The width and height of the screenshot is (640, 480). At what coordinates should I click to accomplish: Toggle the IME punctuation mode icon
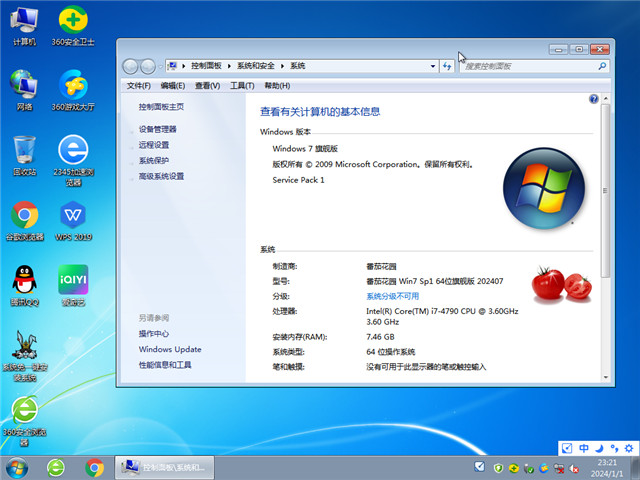(x=614, y=448)
